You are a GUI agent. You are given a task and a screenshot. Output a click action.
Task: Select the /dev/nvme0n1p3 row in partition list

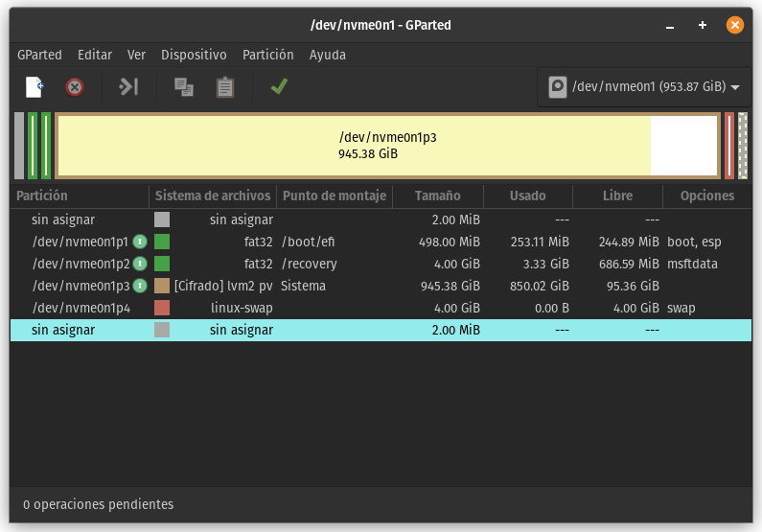click(x=381, y=286)
